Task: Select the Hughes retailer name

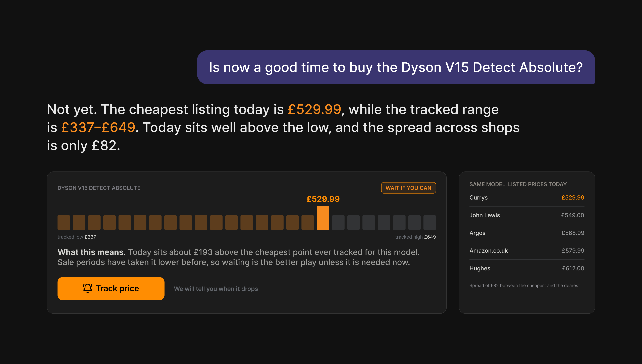Action: pos(480,268)
